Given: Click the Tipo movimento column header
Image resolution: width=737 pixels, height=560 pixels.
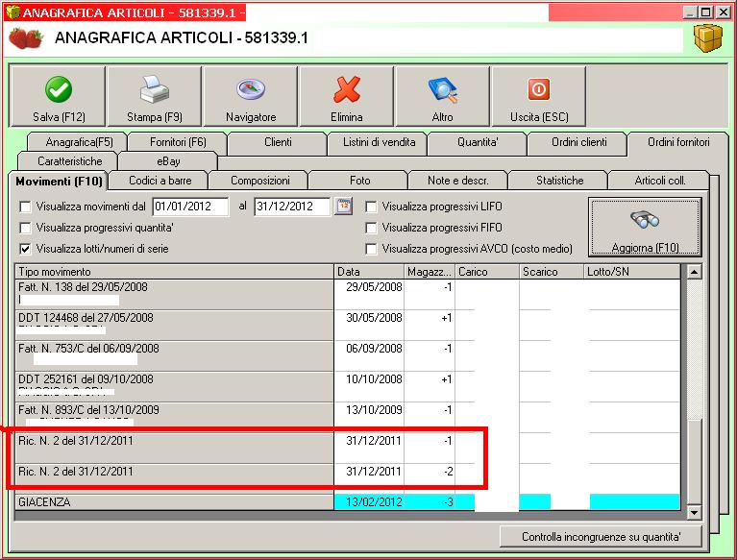Looking at the screenshot, I should point(174,272).
